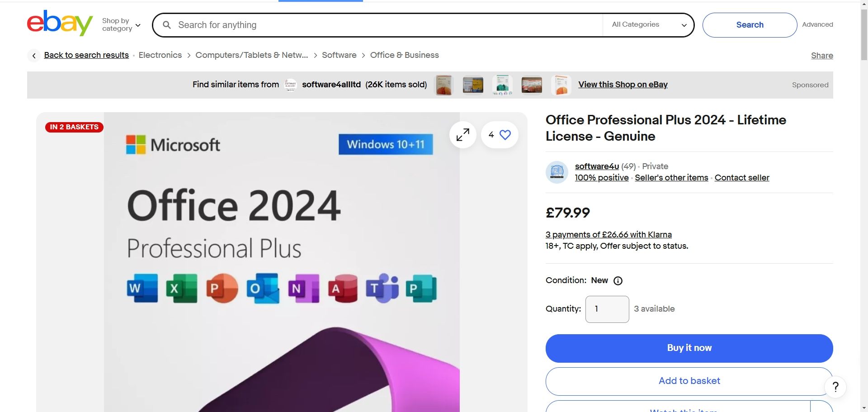Screen dimensions: 868x412
Task: Expand the All Categories dropdown
Action: pos(649,25)
